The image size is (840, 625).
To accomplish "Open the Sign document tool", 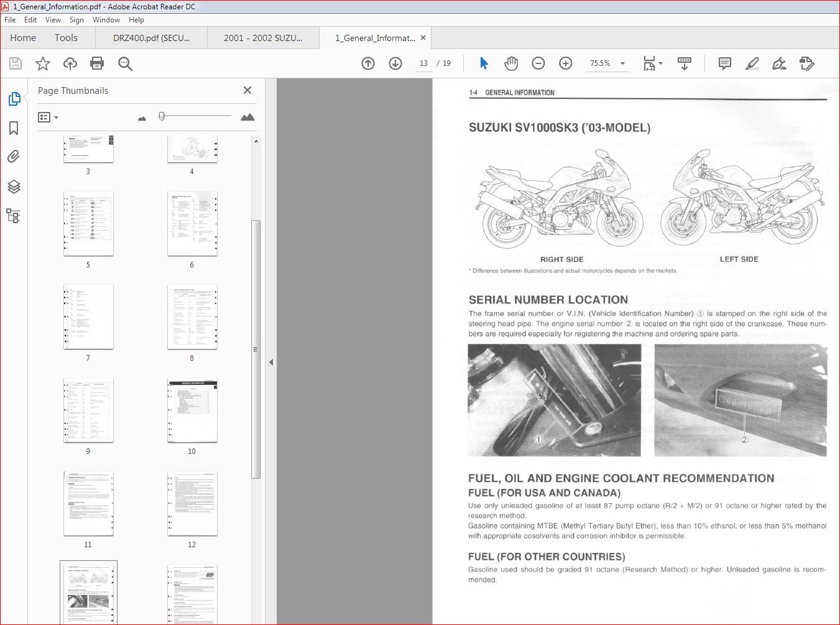I will [779, 63].
